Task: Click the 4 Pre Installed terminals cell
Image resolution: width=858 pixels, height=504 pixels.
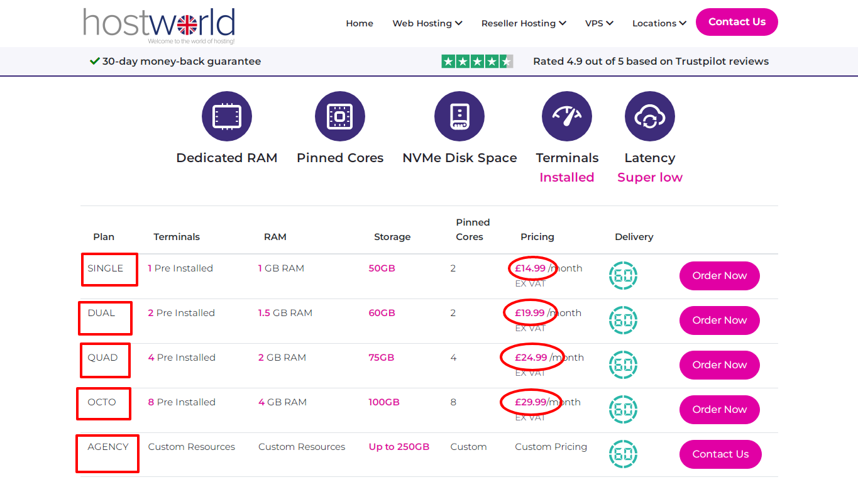Action: 182,358
